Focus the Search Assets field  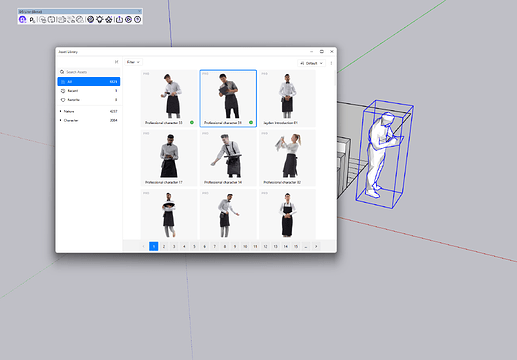(89, 72)
